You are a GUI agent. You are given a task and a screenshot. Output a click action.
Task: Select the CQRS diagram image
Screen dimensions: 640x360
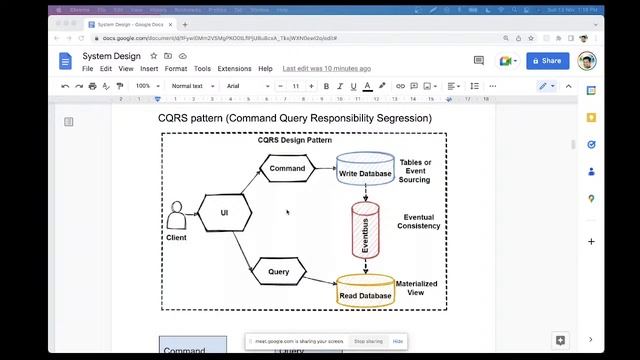304,221
